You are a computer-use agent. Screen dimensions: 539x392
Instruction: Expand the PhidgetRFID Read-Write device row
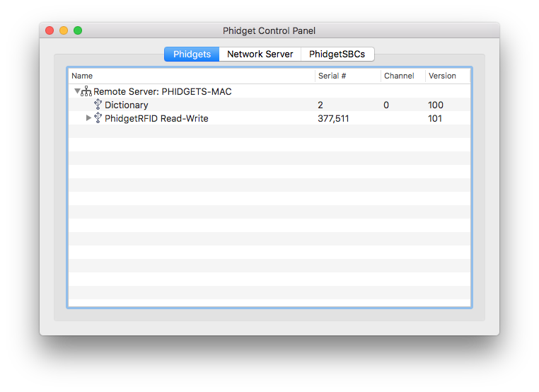pyautogui.click(x=88, y=118)
